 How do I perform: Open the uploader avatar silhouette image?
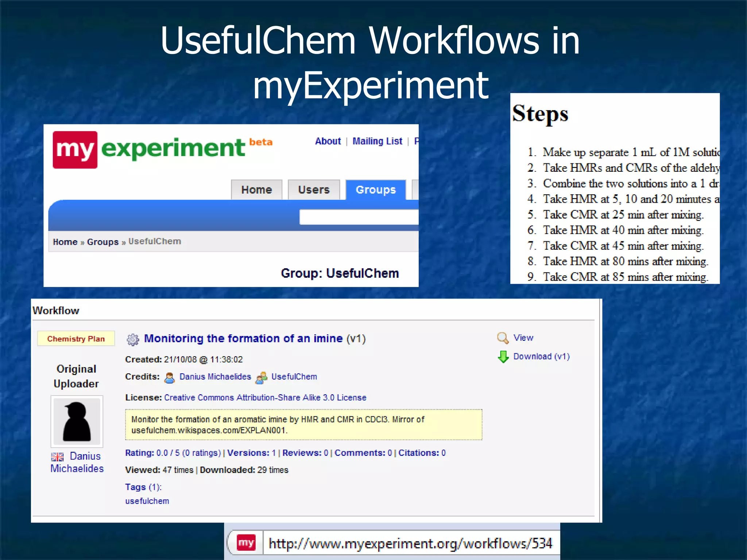(x=77, y=421)
